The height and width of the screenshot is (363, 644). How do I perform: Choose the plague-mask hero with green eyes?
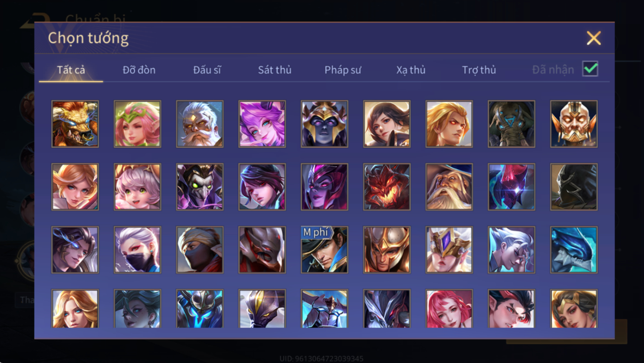click(x=200, y=187)
